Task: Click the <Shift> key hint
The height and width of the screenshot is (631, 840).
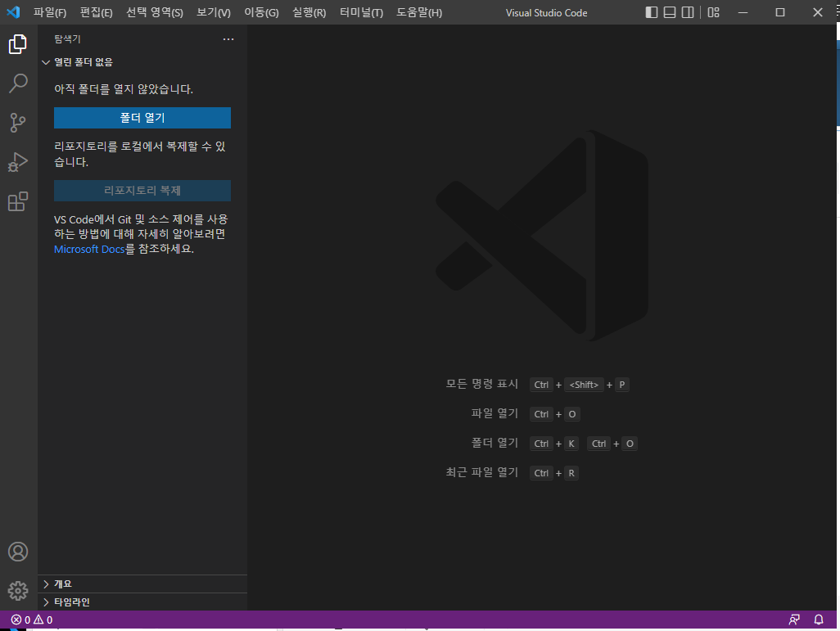Action: [584, 385]
